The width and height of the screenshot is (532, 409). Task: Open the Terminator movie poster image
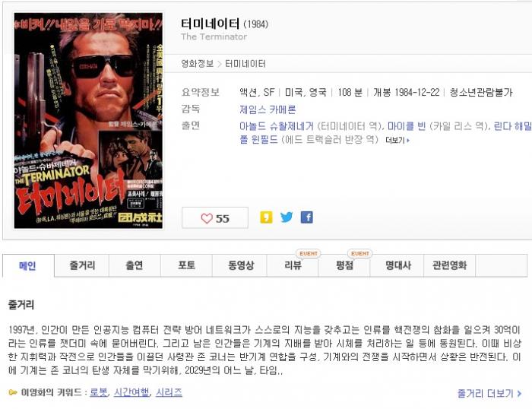coord(88,120)
